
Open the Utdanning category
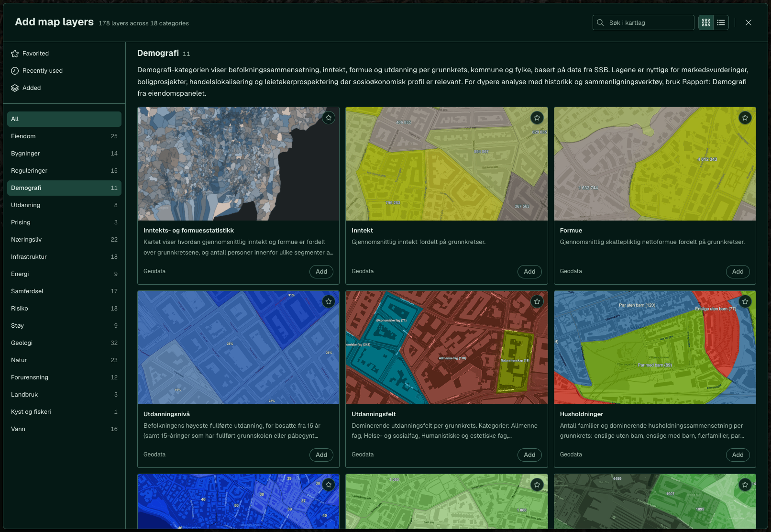tap(64, 205)
